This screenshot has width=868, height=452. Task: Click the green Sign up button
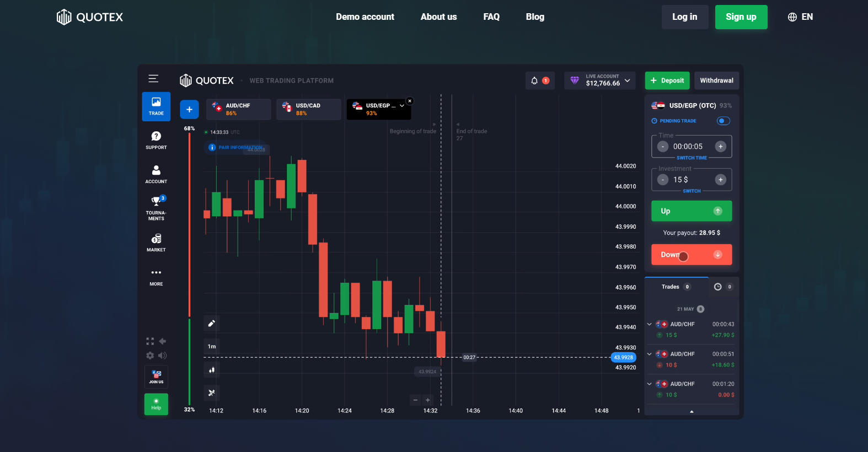click(741, 17)
